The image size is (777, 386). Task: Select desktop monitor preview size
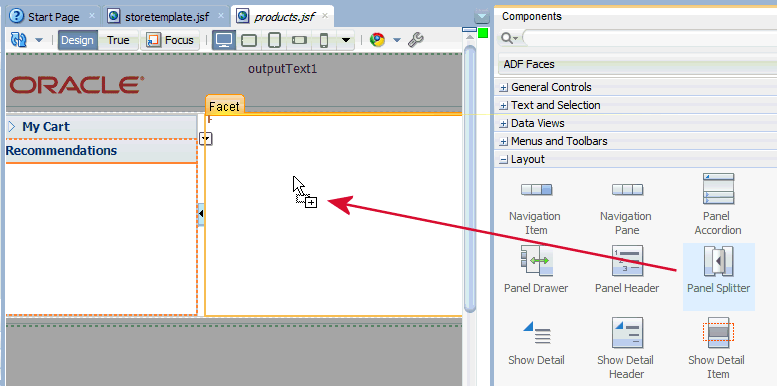point(224,40)
